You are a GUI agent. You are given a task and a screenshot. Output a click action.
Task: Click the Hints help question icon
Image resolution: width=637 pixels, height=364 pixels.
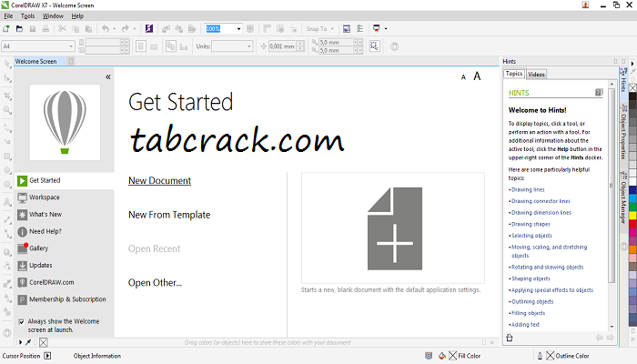599,93
